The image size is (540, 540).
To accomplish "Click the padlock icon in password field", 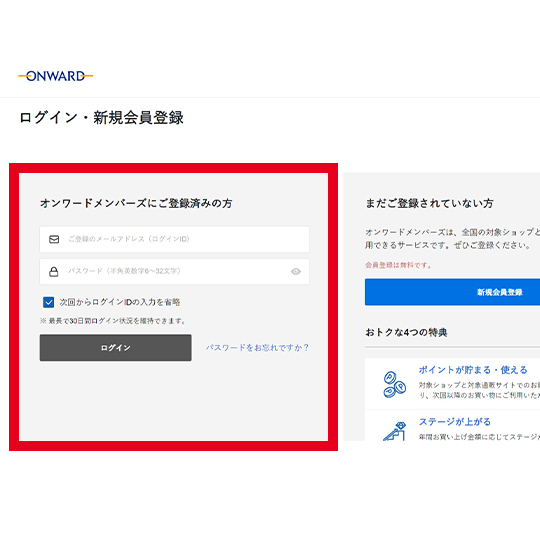I will 54,272.
